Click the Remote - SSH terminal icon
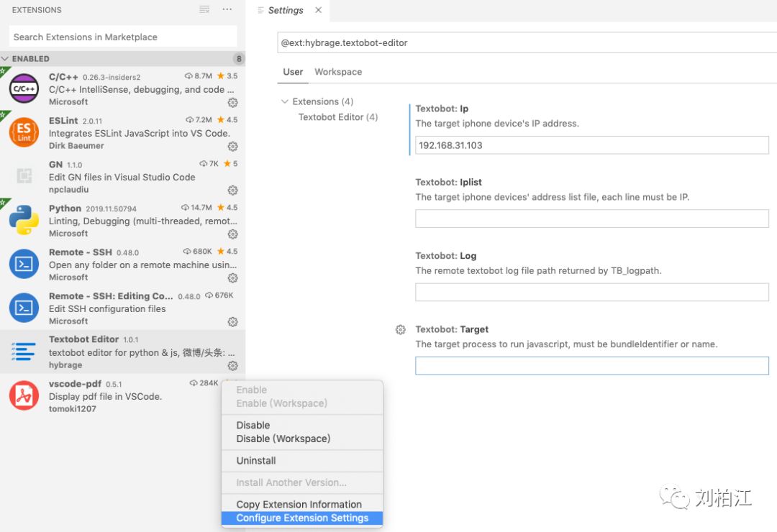777x532 pixels. tap(24, 264)
